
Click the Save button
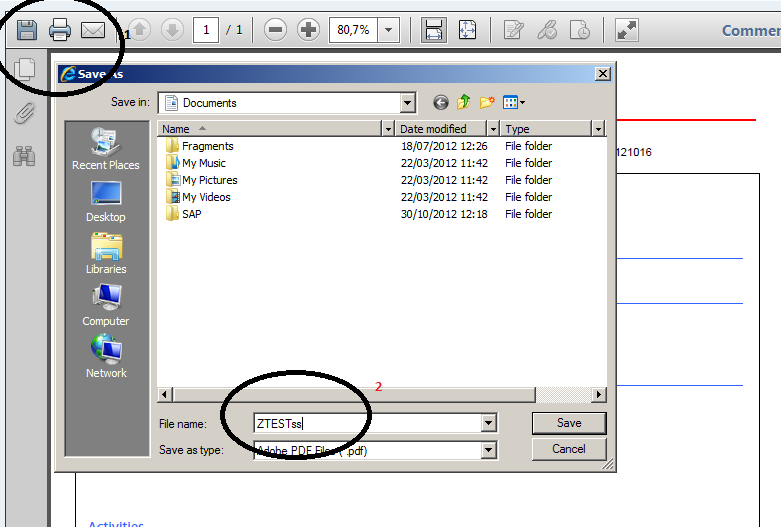(569, 423)
